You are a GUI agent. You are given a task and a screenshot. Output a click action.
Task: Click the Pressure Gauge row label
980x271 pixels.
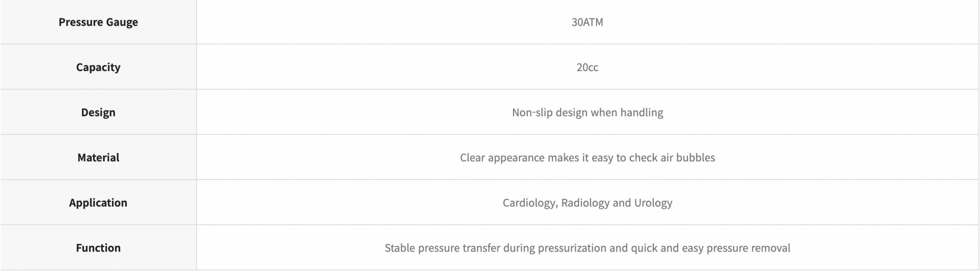[98, 22]
